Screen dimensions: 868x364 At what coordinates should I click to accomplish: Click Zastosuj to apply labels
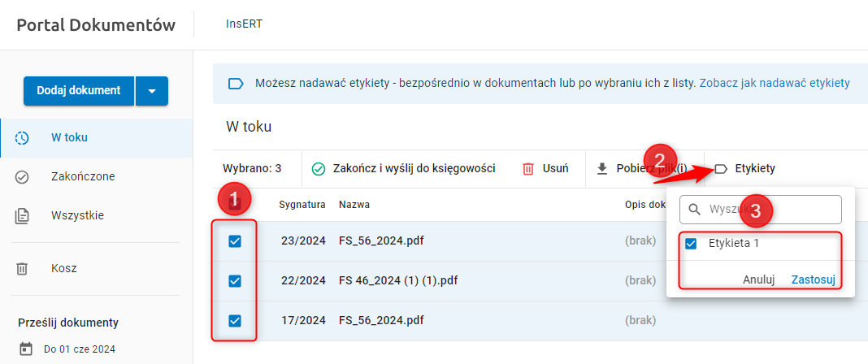pyautogui.click(x=813, y=279)
